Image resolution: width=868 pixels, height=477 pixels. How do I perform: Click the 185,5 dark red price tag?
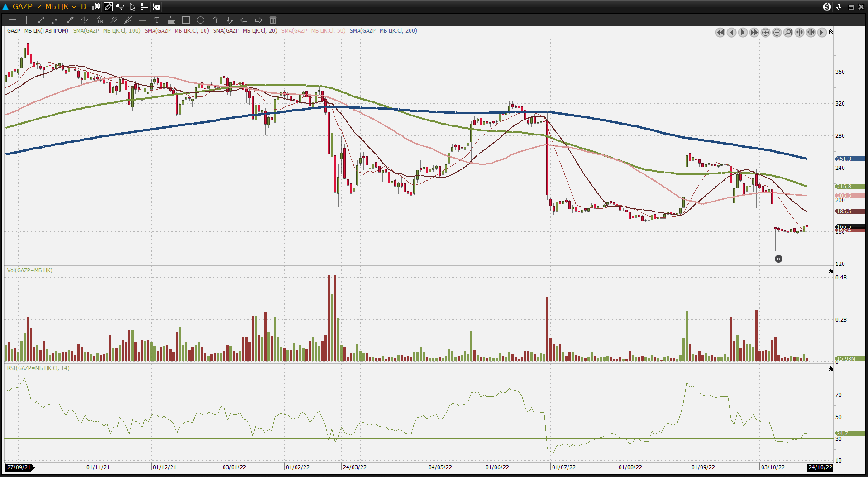pos(850,212)
